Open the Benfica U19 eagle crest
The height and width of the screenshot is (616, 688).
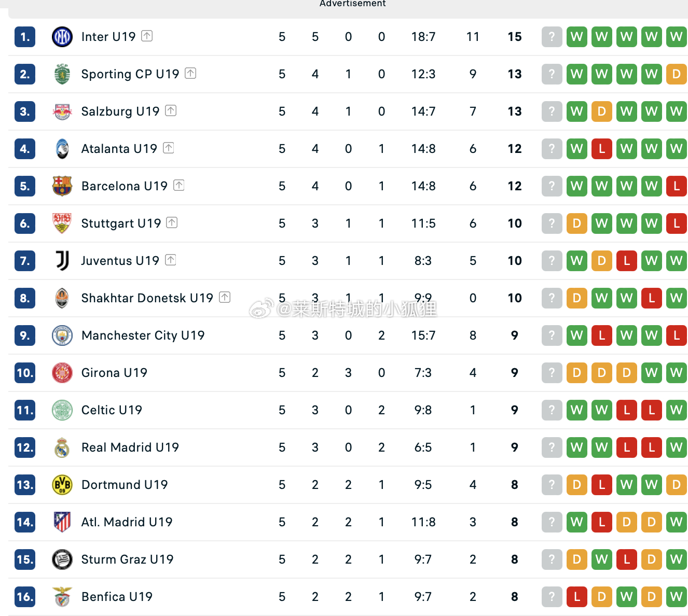(x=62, y=597)
